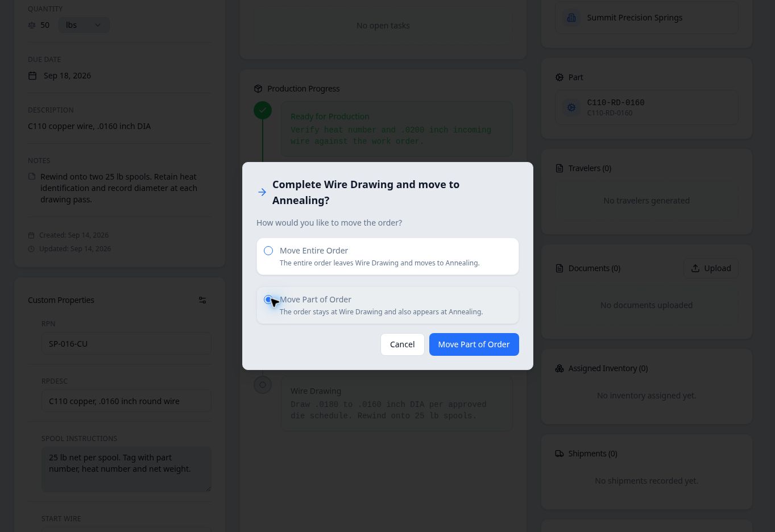The image size is (775, 532).
Task: Click the Summit Precision Springs company icon
Action: point(571,18)
